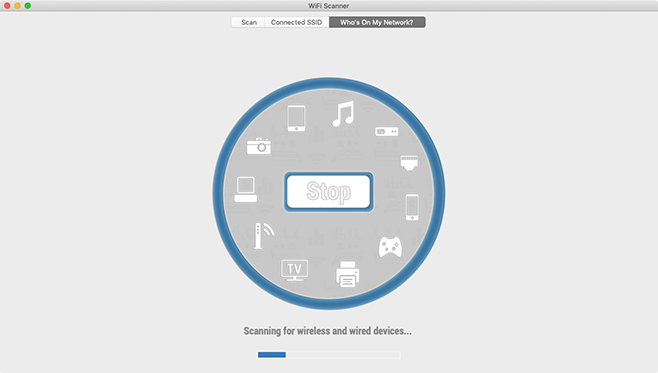658x373 pixels.
Task: Click the printer icon
Action: tap(347, 274)
